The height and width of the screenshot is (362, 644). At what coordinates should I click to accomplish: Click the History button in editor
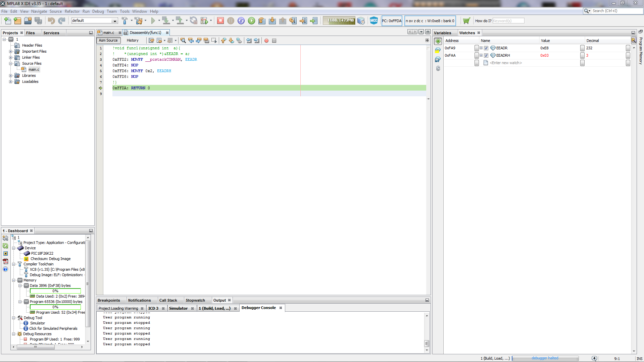[132, 40]
